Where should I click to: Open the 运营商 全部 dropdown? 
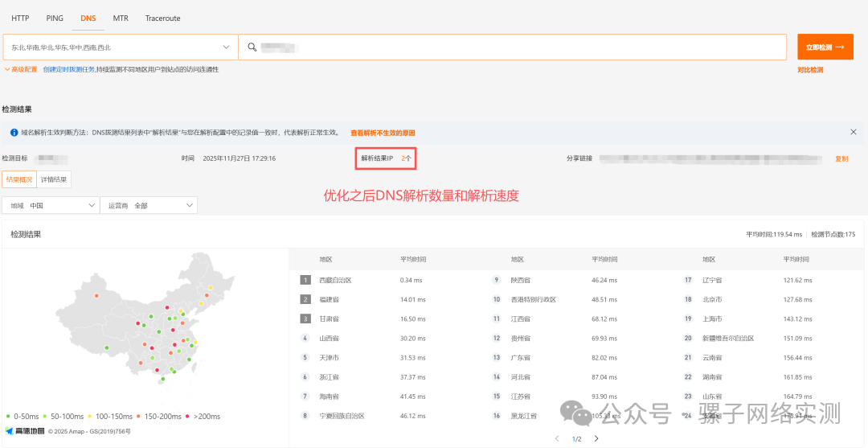(149, 205)
